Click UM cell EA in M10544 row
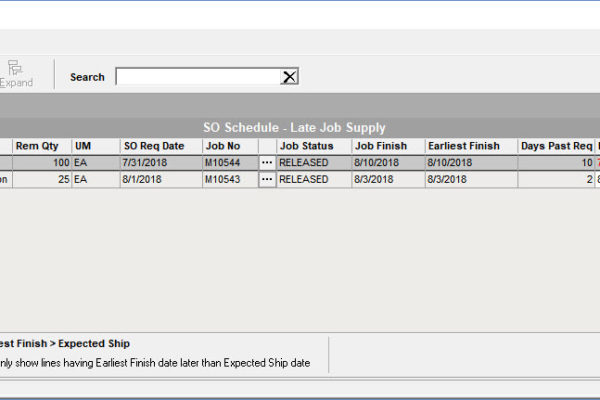The height and width of the screenshot is (400, 600). [96, 163]
